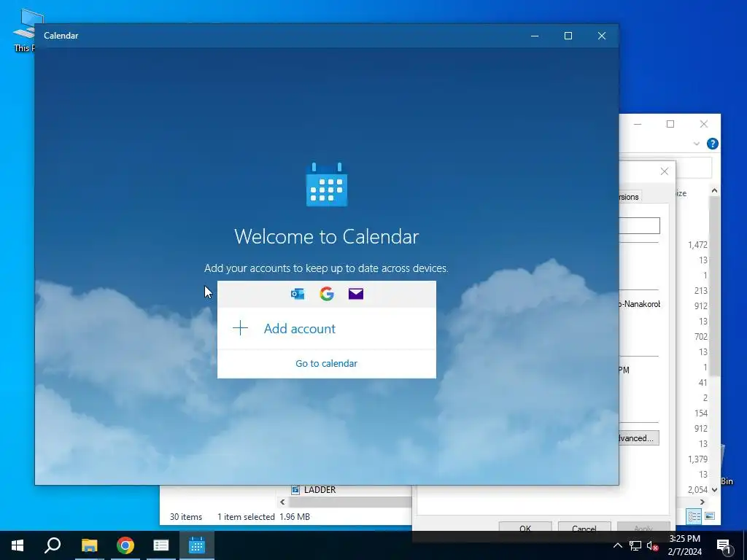Screen dimensions: 747x560
Task: Open network status tray icon
Action: click(635, 545)
